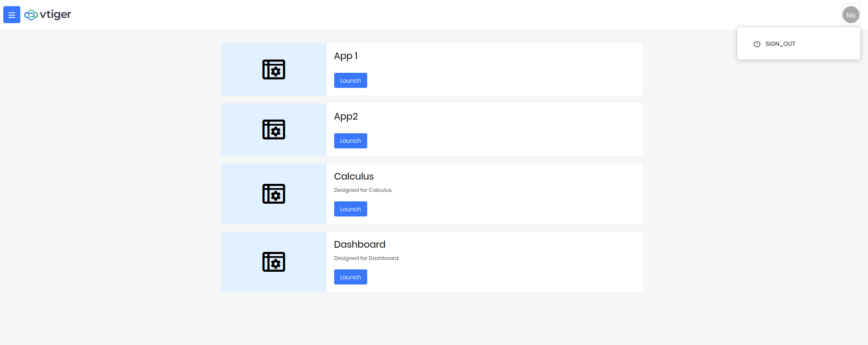Click the Dashboard app icon
This screenshot has height=345, width=868.
pyautogui.click(x=274, y=262)
